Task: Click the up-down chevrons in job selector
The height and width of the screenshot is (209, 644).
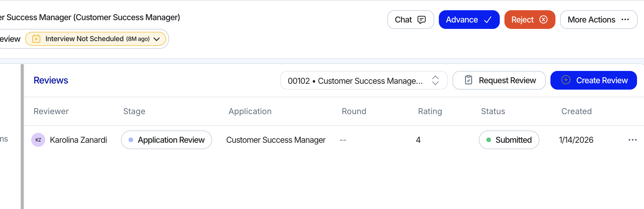Action: [x=435, y=80]
